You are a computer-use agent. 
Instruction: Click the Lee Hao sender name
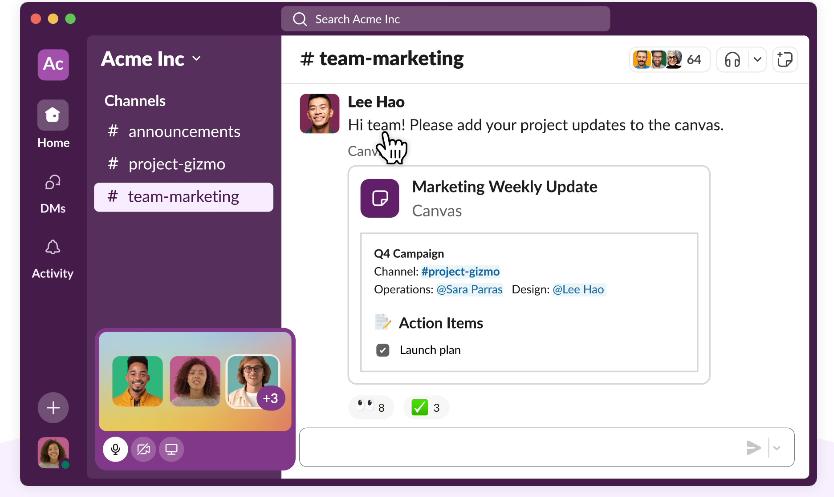(376, 102)
